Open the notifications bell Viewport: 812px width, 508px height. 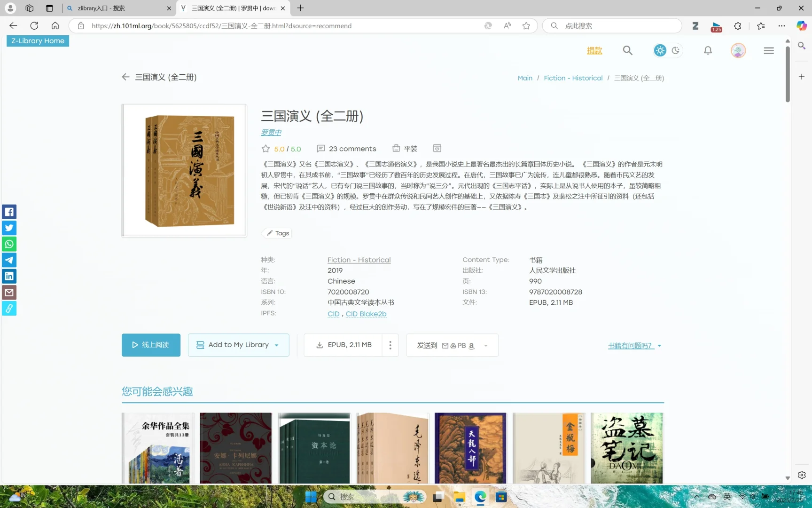708,50
